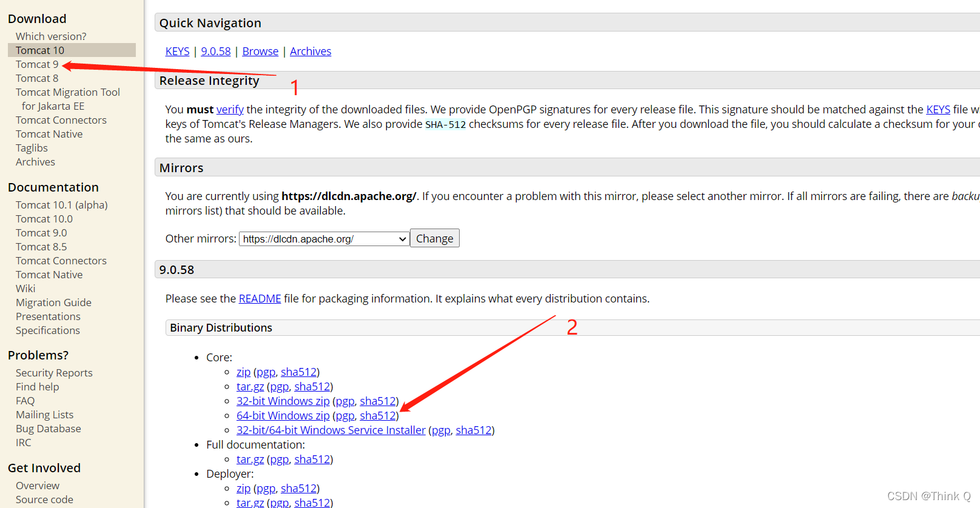The image size is (980, 508).
Task: Click Browse in Quick Navigation
Action: [260, 52]
